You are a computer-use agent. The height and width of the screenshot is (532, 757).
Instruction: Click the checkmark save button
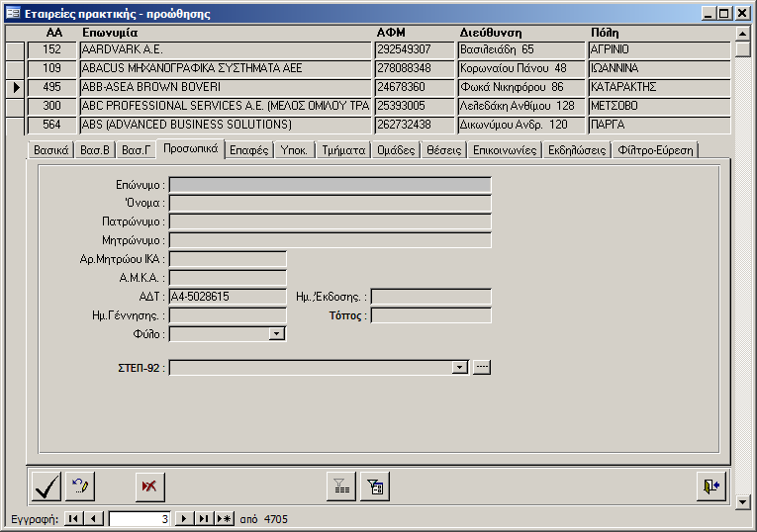[47, 487]
